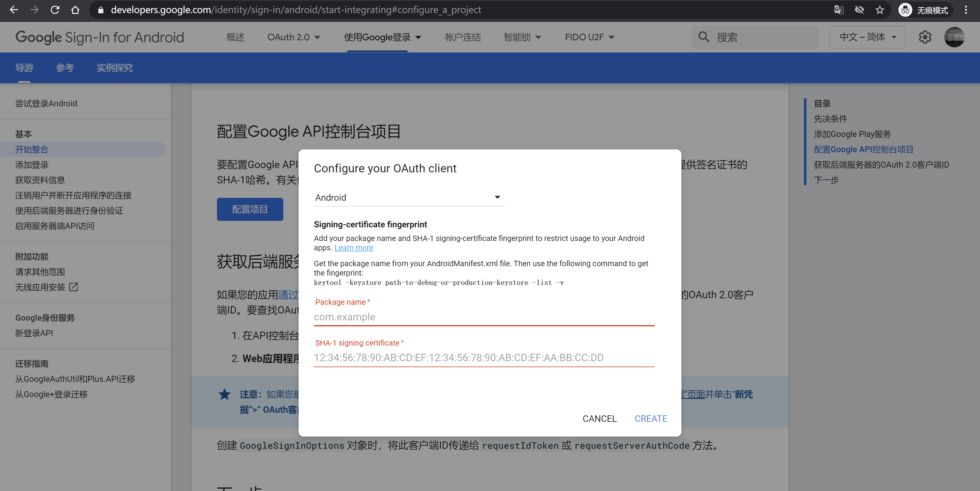This screenshot has width=980, height=491.
Task: Open 注销用户并断开应用程序的连接 sidebar link
Action: [x=73, y=196]
